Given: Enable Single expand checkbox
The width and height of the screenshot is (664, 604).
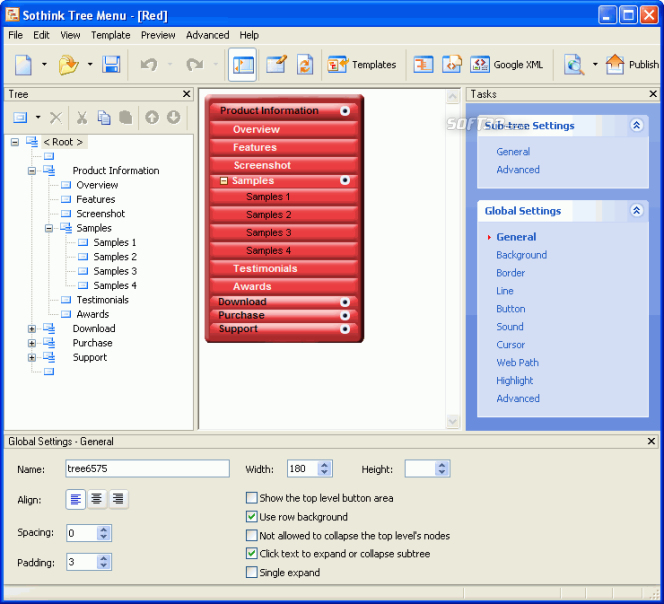Looking at the screenshot, I should (x=252, y=572).
